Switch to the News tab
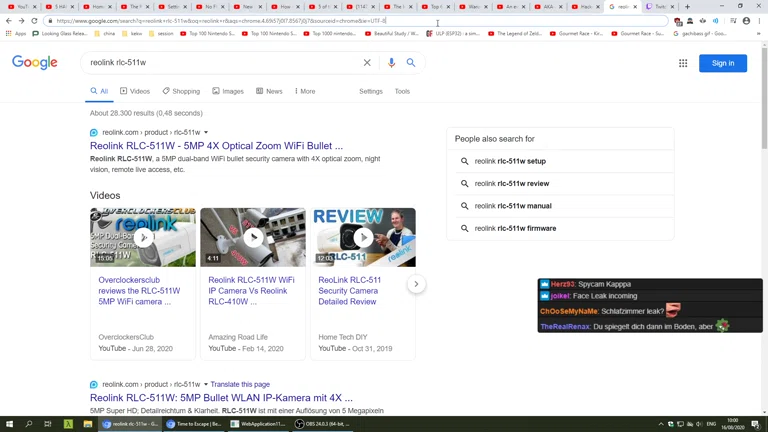Viewport: 768px width, 432px height. click(269, 91)
